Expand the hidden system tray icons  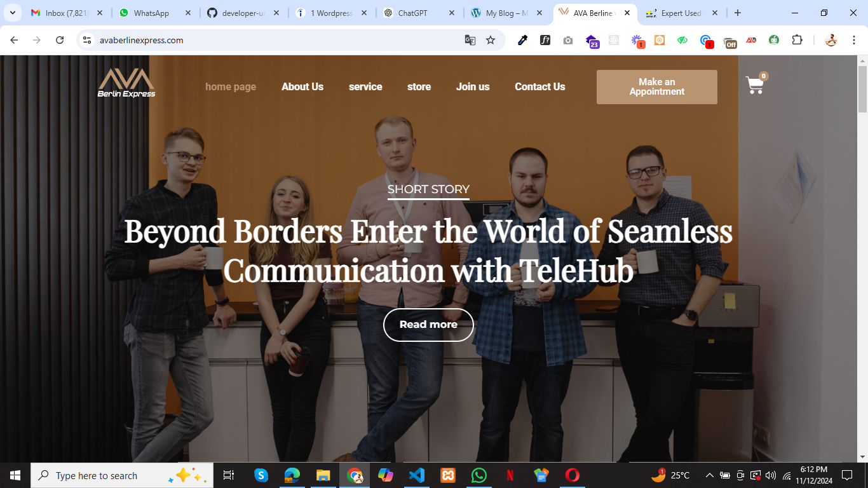click(x=709, y=475)
